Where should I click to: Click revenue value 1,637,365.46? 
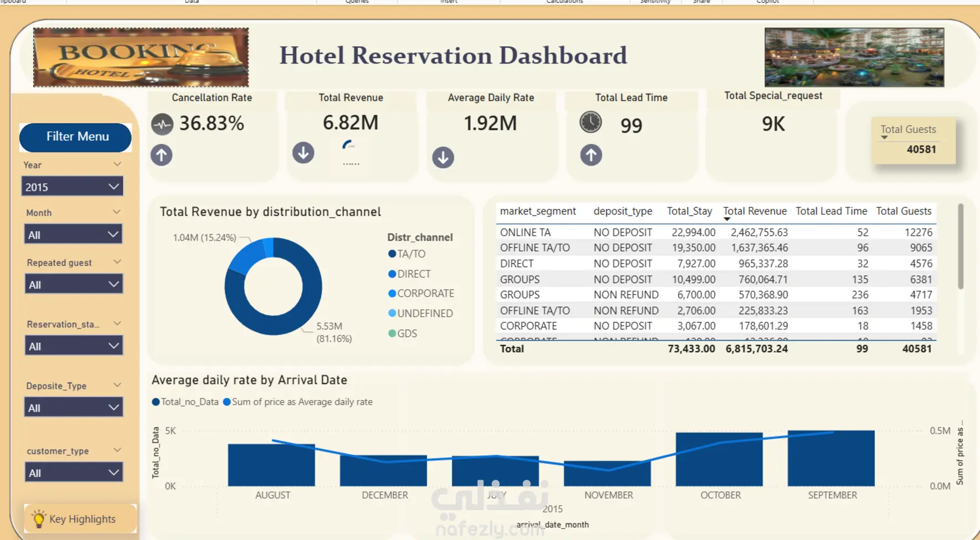[759, 248]
